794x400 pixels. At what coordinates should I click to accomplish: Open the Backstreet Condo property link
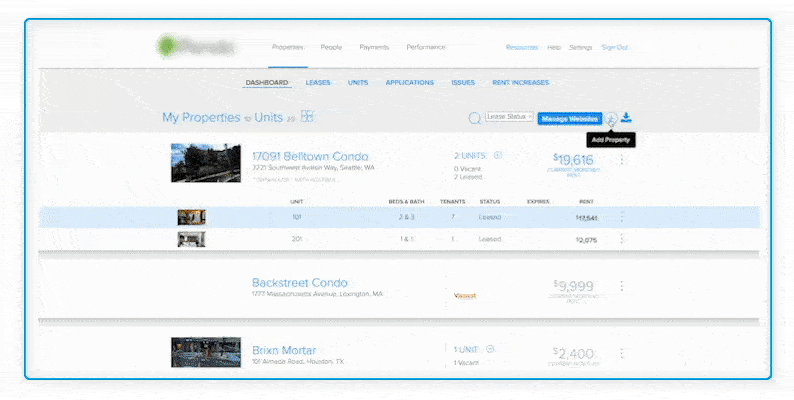(x=300, y=283)
